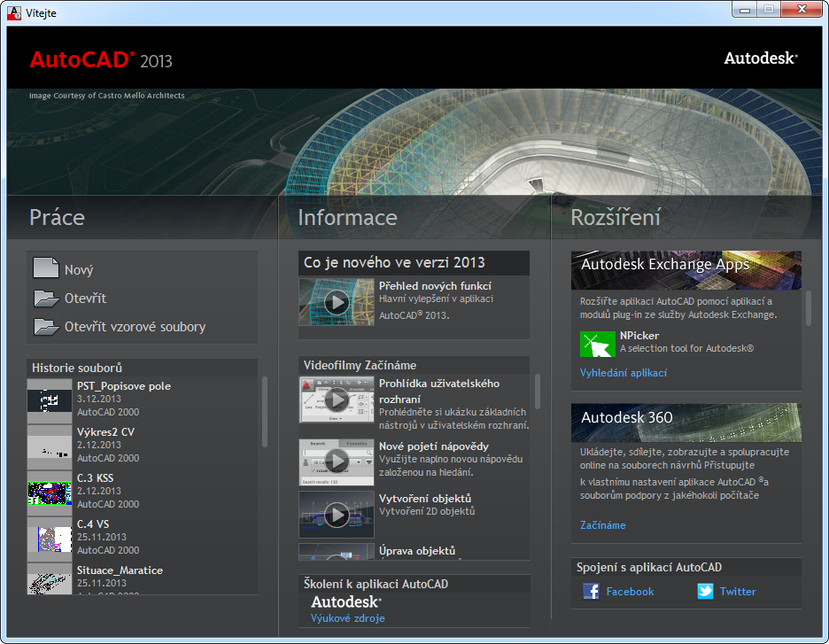
Task: Click the Otevřít vzorové soubory folder icon
Action: pyautogui.click(x=45, y=327)
